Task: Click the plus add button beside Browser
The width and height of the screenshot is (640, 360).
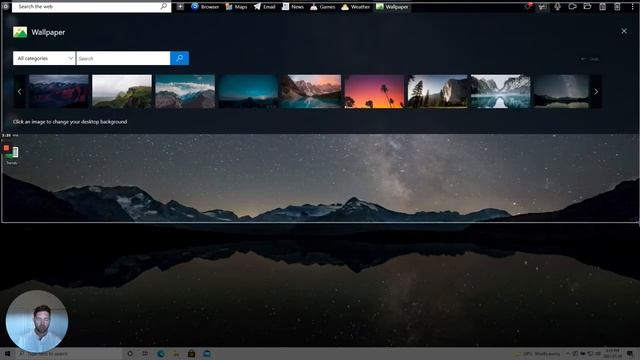Action: tap(180, 7)
